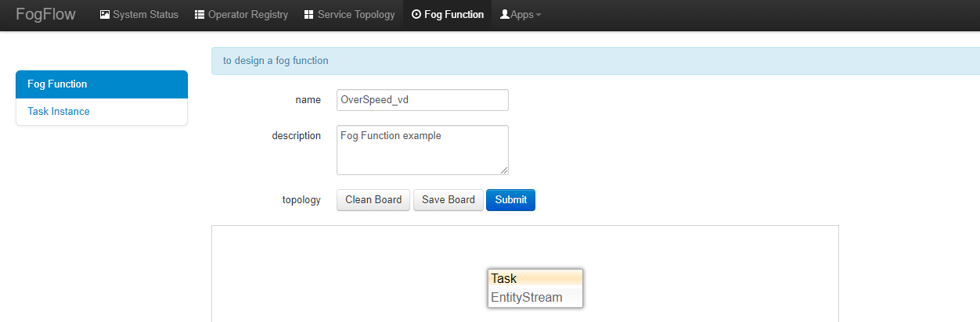This screenshot has width=980, height=322.
Task: Go to the FogFlow home brand link
Action: coord(45,15)
